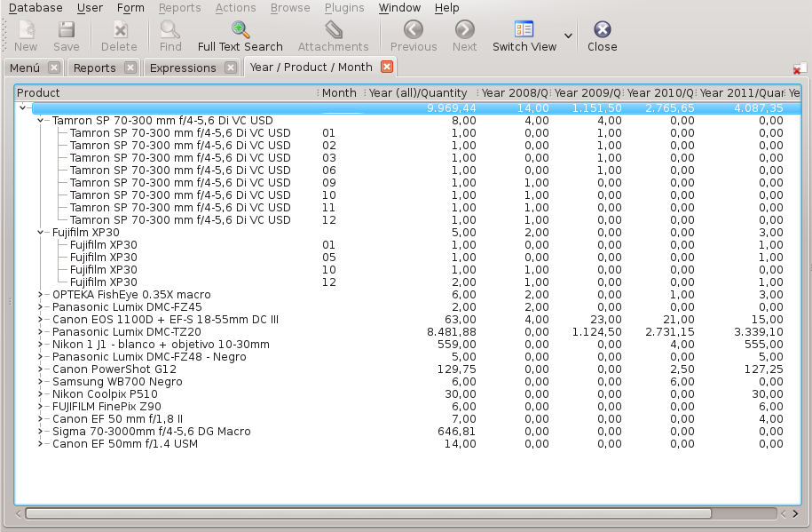
Task: Click the red close icon at the tab bar's right edge
Action: [x=799, y=69]
